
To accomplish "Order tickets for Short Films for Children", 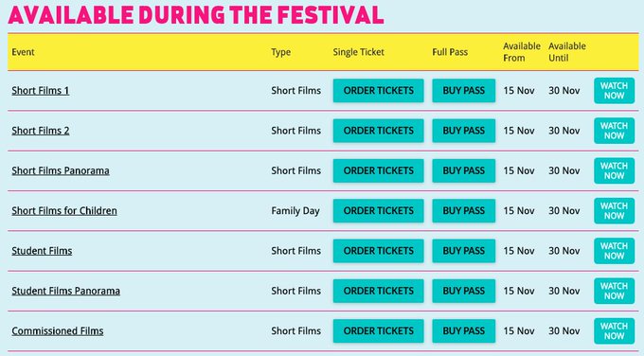I will point(378,210).
